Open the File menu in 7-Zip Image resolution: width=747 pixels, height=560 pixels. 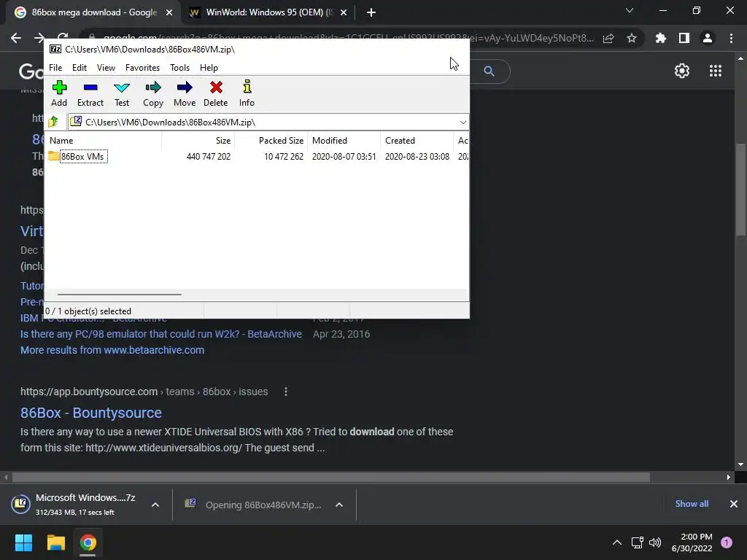55,68
